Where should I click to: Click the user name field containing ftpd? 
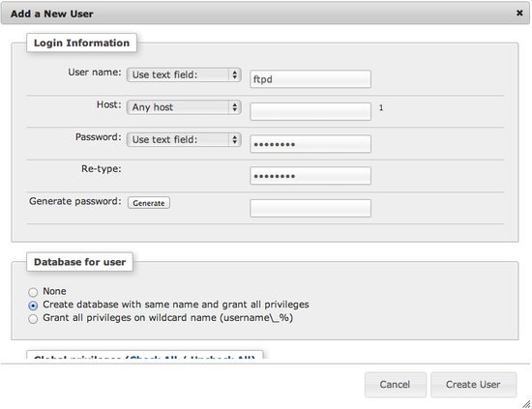click(x=310, y=79)
